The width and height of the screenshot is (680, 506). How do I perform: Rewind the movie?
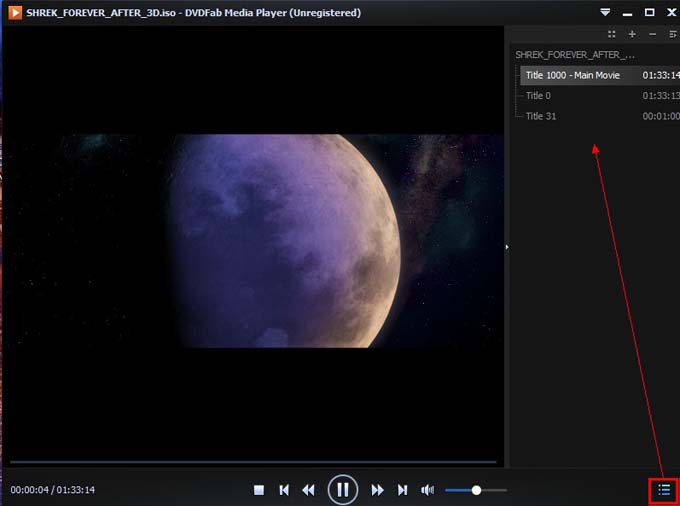point(308,490)
